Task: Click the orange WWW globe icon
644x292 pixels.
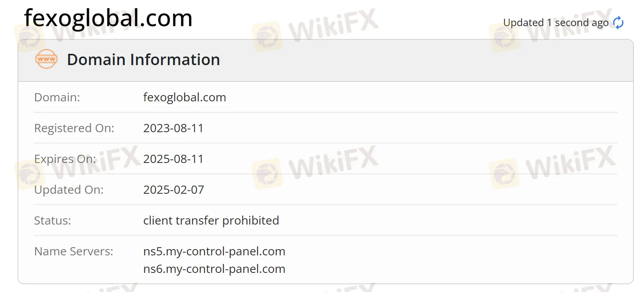Action: click(x=46, y=59)
